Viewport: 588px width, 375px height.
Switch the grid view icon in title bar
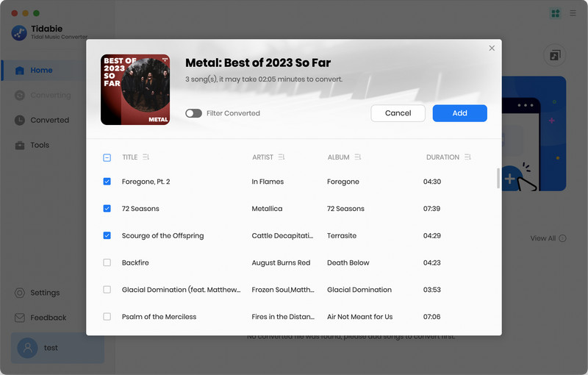point(556,13)
